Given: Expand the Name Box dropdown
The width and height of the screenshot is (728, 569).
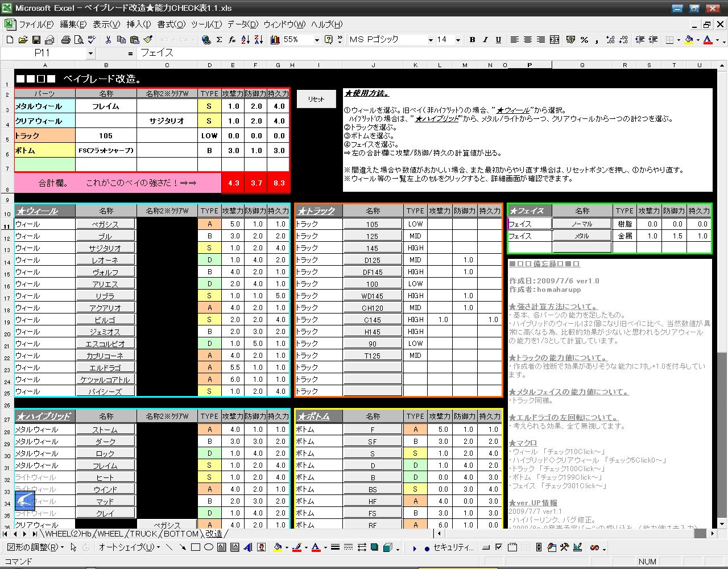Looking at the screenshot, I should [x=90, y=53].
